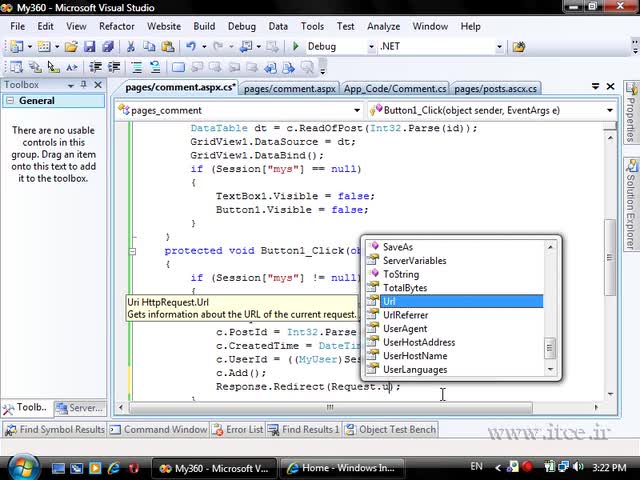Open the Refactor menu

point(117,26)
